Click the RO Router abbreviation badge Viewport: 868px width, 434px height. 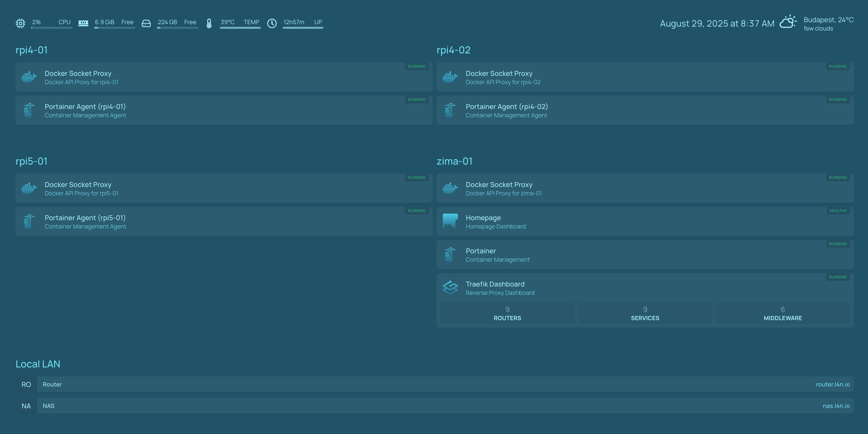[26, 385]
